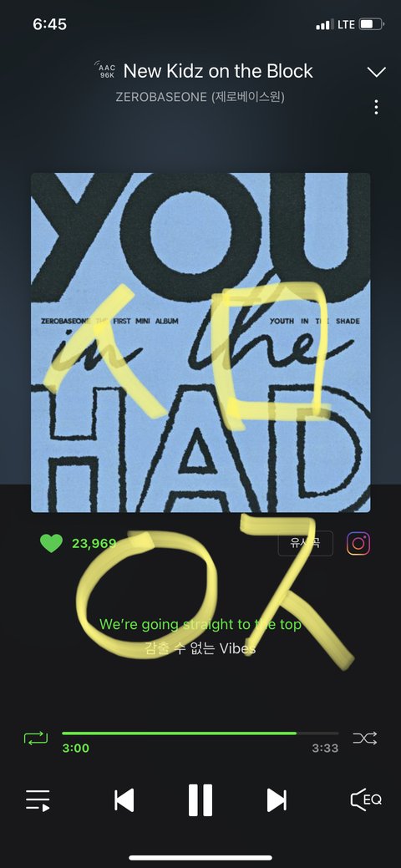Screen dimensions: 401x868
Task: Open full lyrics at 'We're going straight to the top'
Action: pos(200,624)
